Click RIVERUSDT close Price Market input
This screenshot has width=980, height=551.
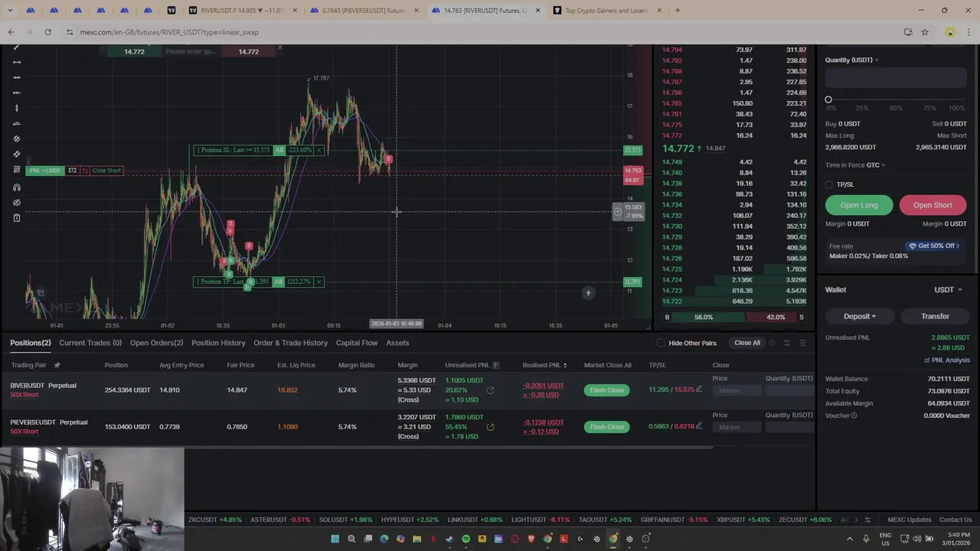point(737,390)
